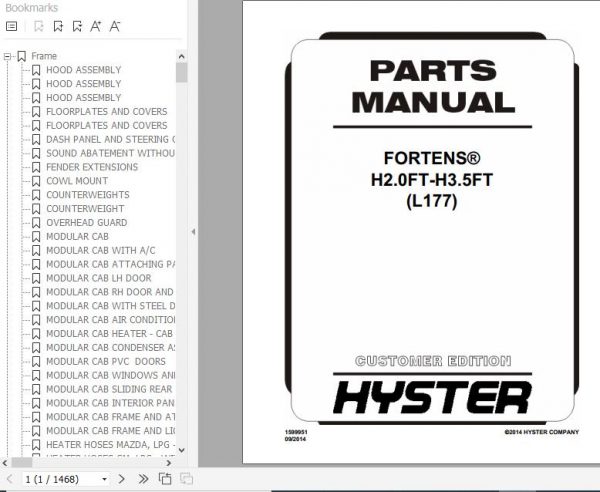600x492 pixels.
Task: Open the MODULAR CAB WITH A/C bookmark
Action: pos(101,250)
